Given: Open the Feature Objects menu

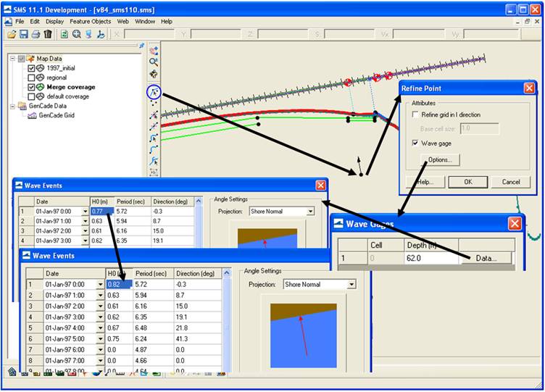Looking at the screenshot, I should coord(91,22).
